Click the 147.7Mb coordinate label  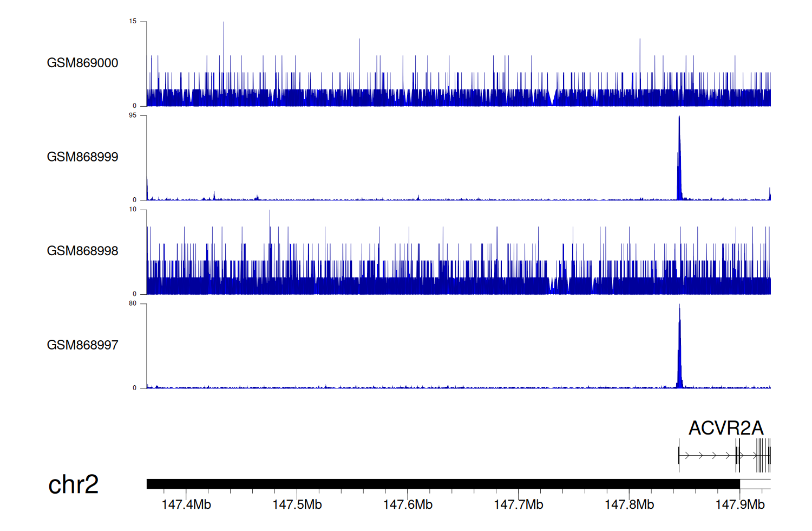coord(518,504)
